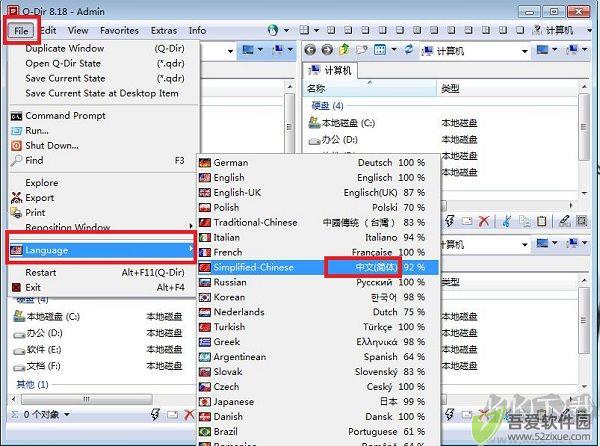
Task: Choose Slovak language
Action: (x=318, y=371)
